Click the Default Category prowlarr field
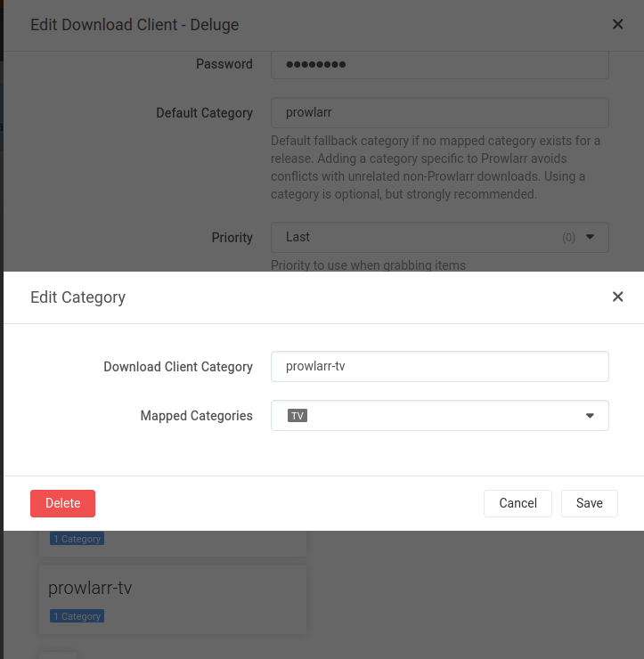644x659 pixels. (440, 112)
